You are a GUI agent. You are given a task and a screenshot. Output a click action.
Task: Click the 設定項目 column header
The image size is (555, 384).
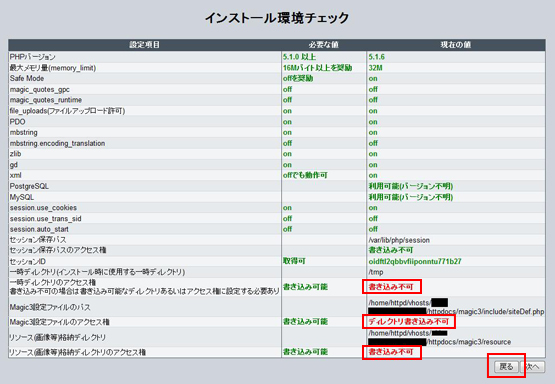(144, 45)
